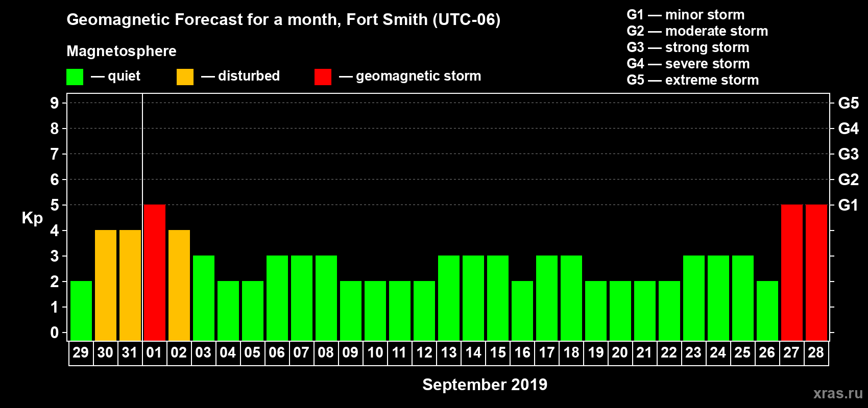Click the orange bar for day 30

[106, 285]
